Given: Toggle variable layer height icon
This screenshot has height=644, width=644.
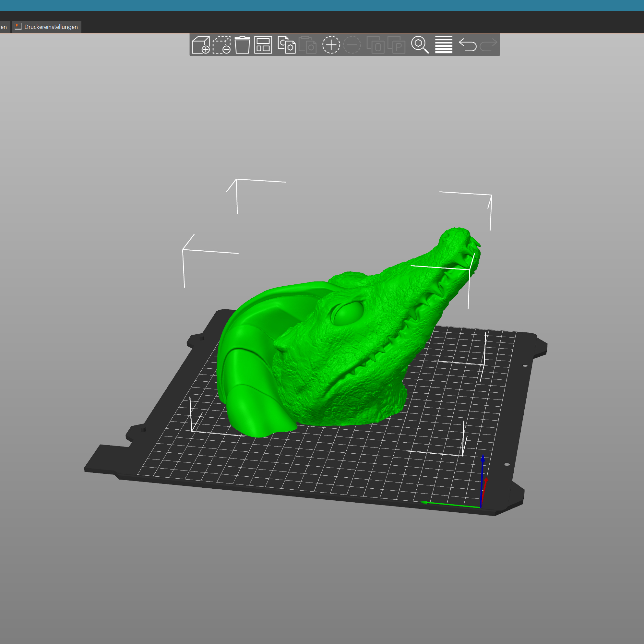Looking at the screenshot, I should tap(444, 45).
